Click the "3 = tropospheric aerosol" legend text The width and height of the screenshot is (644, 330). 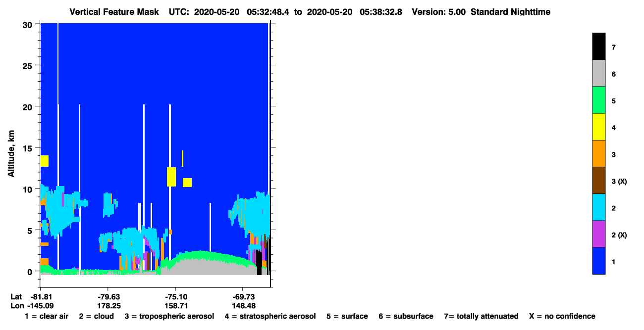[x=169, y=316]
